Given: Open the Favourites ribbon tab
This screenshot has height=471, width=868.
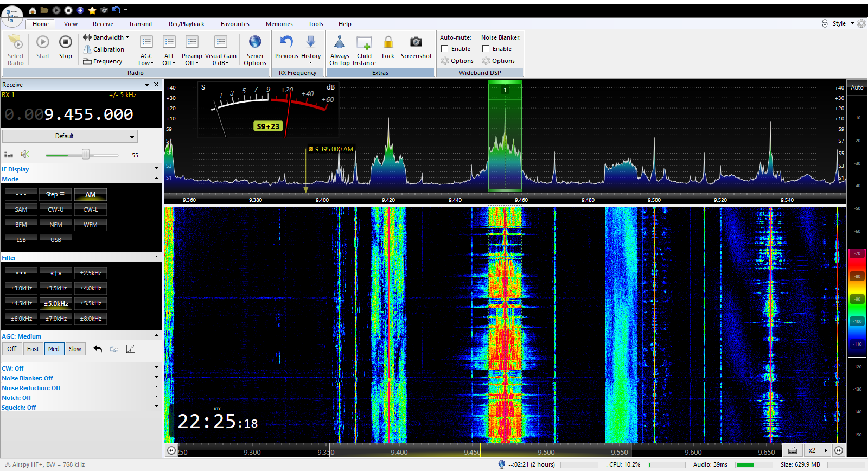Looking at the screenshot, I should [235, 24].
